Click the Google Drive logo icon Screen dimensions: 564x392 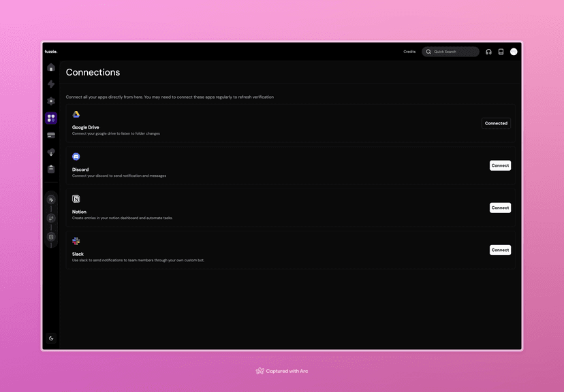[x=76, y=114]
